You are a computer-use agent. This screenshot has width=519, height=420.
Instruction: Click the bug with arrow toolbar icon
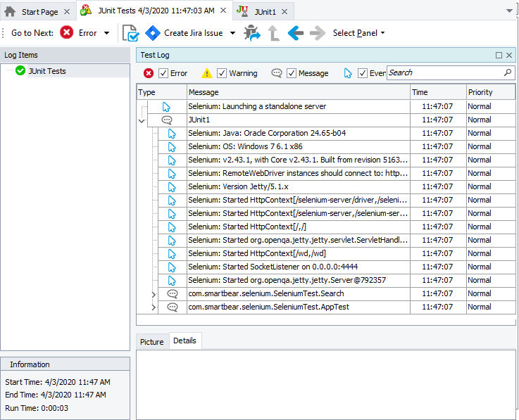252,33
